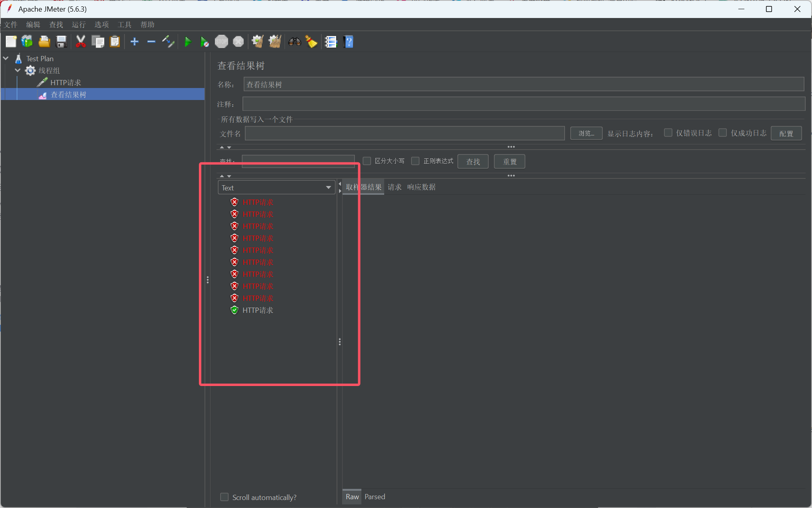Collapse the 线程组 tree node
Viewport: 812px width, 508px height.
point(18,70)
